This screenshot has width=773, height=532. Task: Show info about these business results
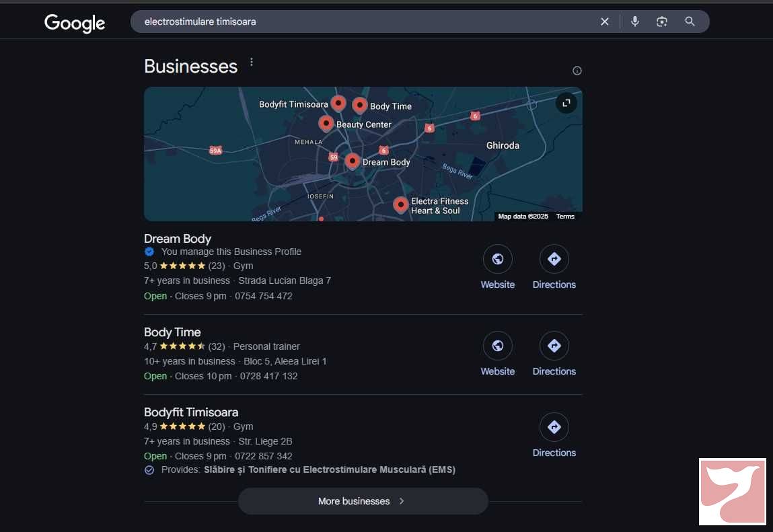(x=577, y=71)
